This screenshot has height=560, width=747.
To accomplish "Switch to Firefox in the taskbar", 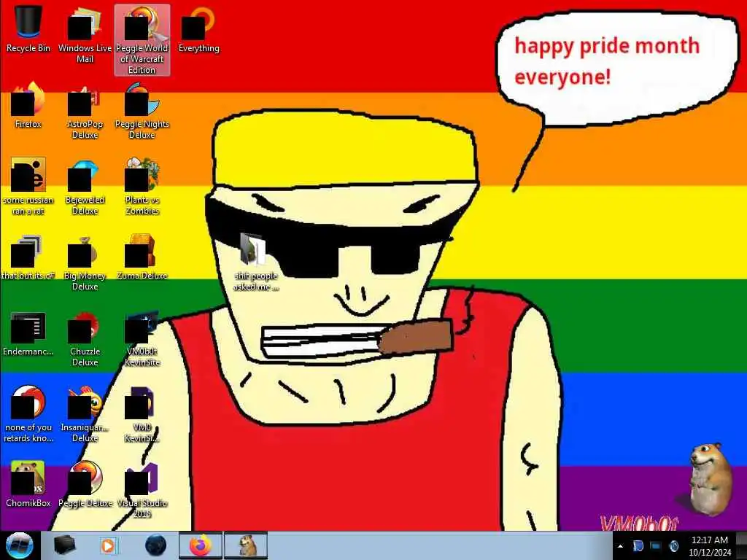I will [x=200, y=545].
